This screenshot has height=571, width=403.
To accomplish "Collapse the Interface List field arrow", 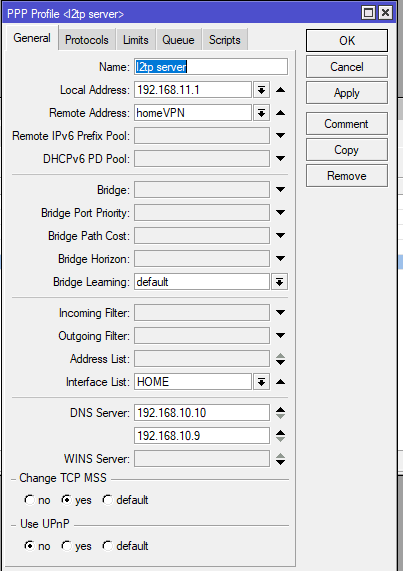I will click(280, 382).
